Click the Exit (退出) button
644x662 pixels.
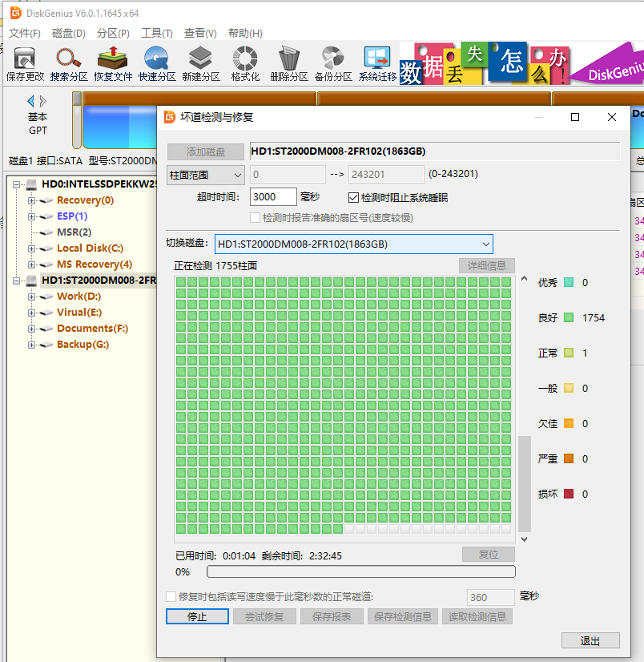(x=590, y=640)
